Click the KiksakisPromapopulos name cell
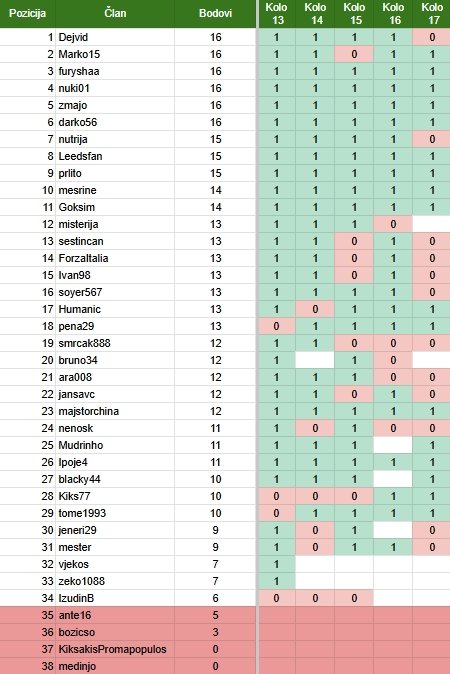450x674 pixels. [115, 649]
